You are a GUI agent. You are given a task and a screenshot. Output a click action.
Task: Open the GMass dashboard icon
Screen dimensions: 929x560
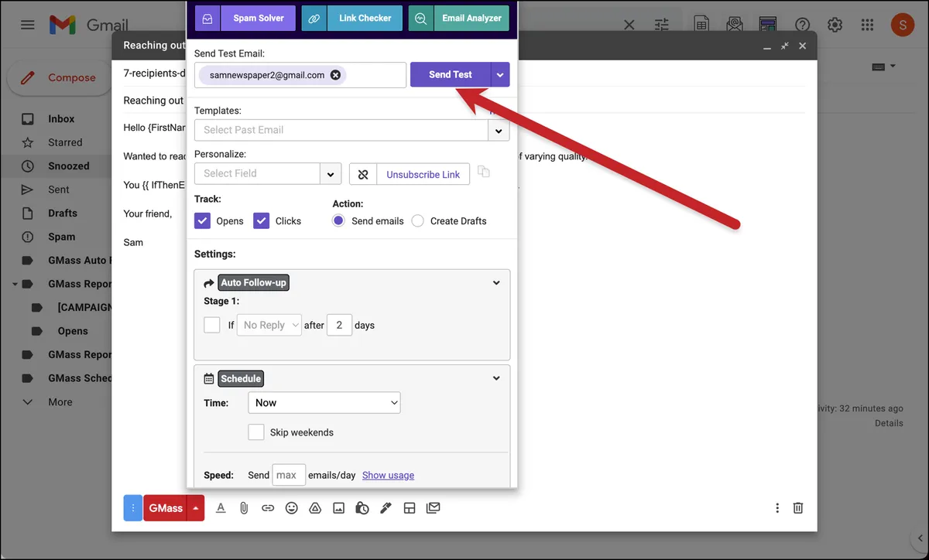click(768, 25)
